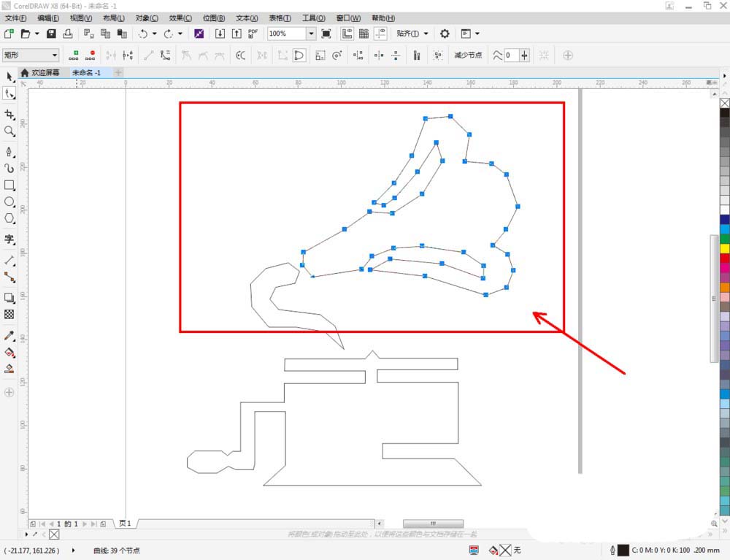Viewport: 730px width, 560px height.
Task: Click the full-screen preview icon
Action: [326, 34]
